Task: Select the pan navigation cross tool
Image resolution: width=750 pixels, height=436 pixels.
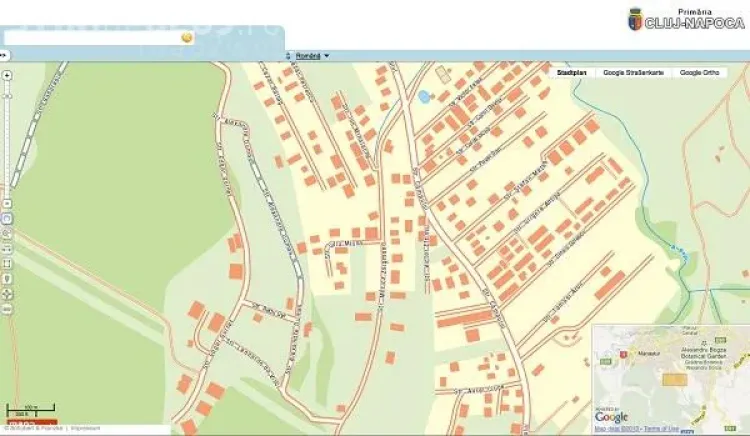Action: coord(7,294)
